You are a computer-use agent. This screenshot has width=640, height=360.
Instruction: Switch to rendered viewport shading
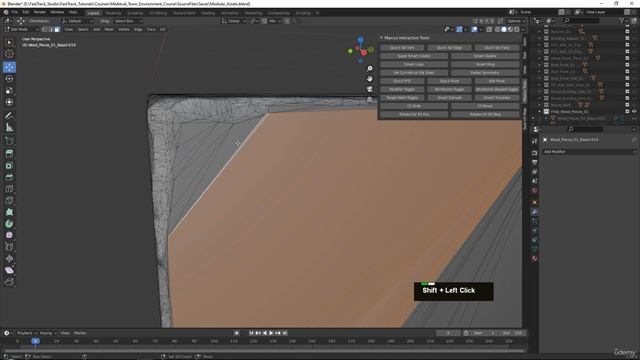click(x=517, y=29)
